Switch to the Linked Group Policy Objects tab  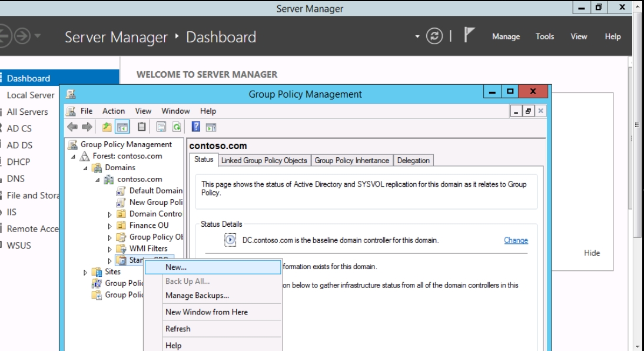click(264, 160)
